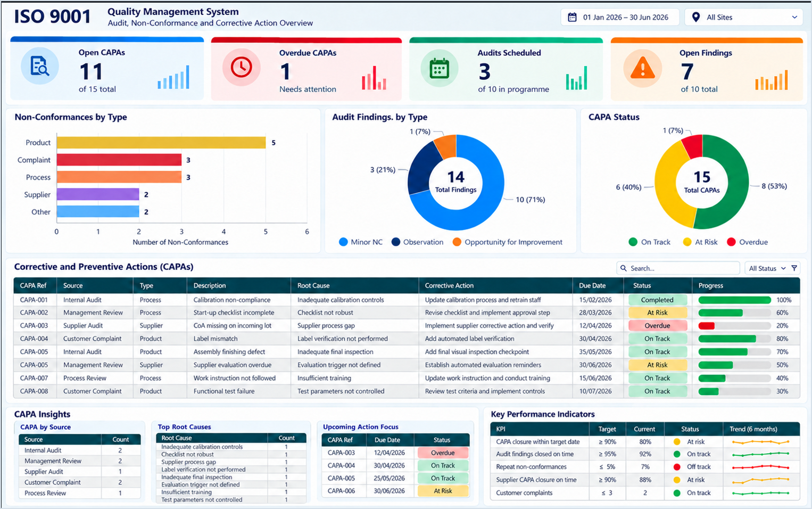812x509 pixels.
Task: Click the red Off track dot for Repeat non-conformances
Action: click(x=677, y=467)
